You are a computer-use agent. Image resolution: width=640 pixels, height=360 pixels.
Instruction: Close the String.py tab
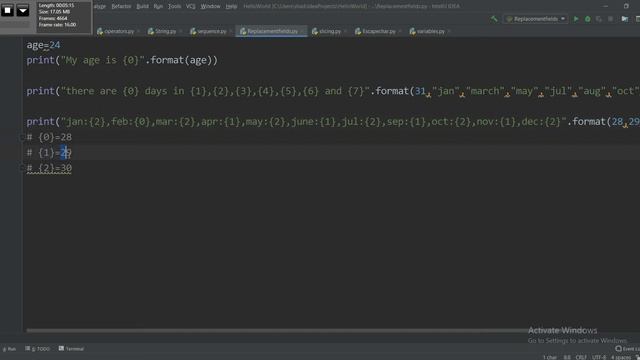click(x=180, y=31)
